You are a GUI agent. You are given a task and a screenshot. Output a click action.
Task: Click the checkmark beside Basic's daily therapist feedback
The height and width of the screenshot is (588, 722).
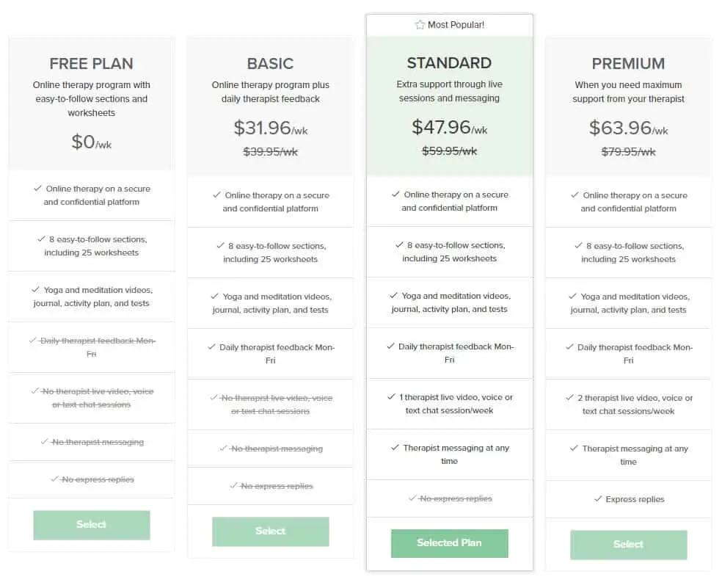click(212, 346)
